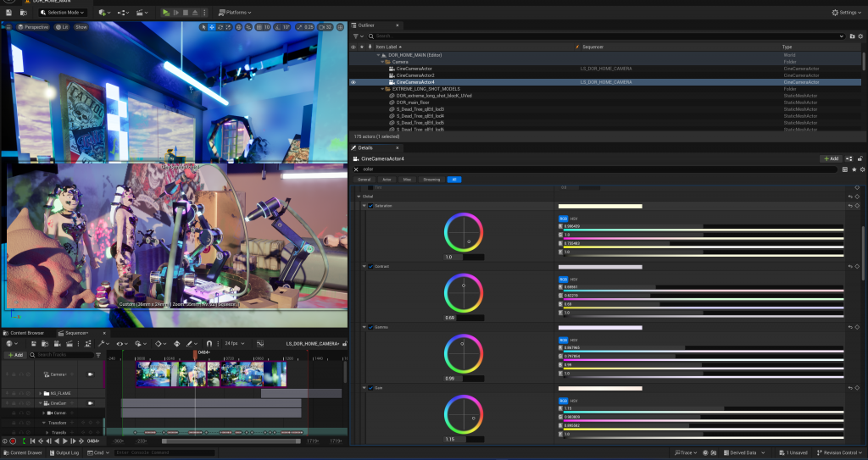Uncheck the Contrast override checkbox
Viewport: 868px width, 460px height.
coord(370,266)
